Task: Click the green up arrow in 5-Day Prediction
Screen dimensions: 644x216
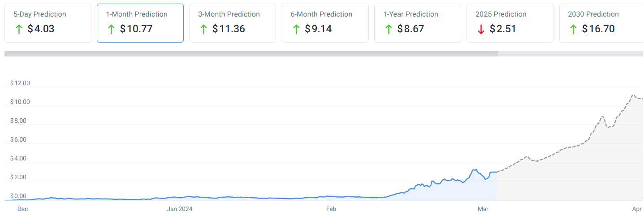Action: pyautogui.click(x=19, y=29)
